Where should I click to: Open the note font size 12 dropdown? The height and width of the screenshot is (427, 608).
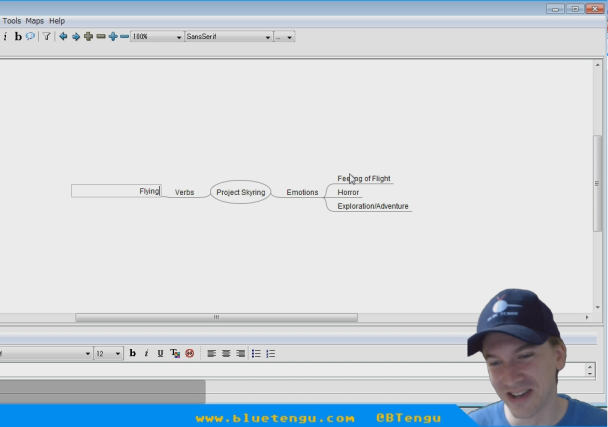tap(109, 353)
